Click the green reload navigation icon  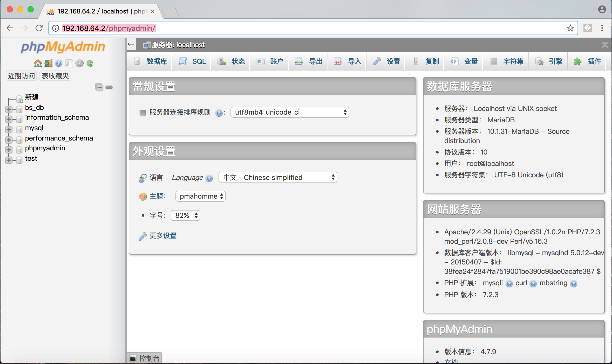click(90, 63)
